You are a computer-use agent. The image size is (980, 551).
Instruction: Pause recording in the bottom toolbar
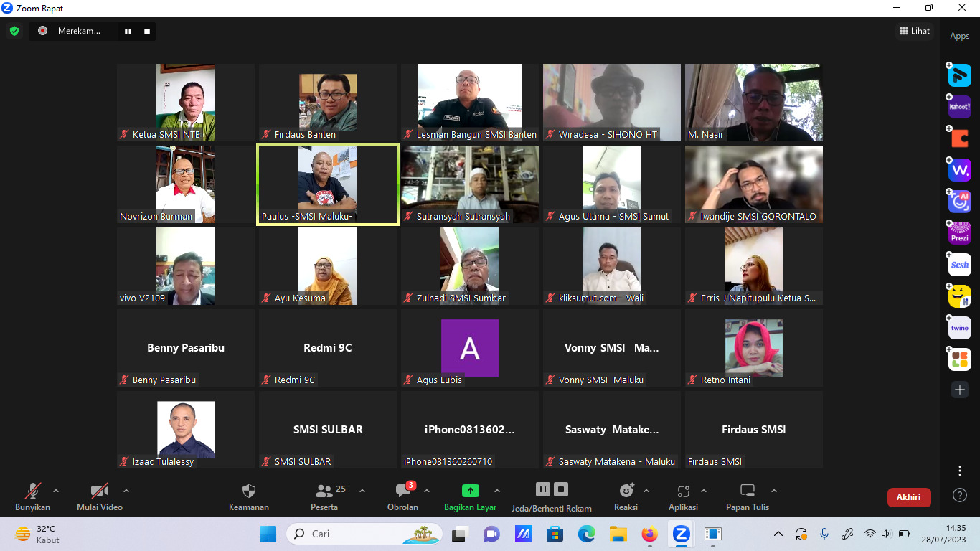tap(543, 489)
